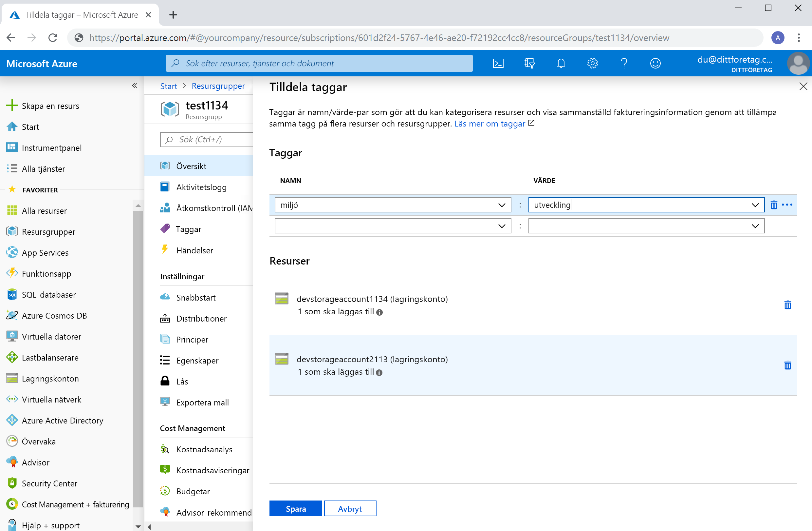This screenshot has height=531, width=812.
Task: Click the Kostnadsanalys icon
Action: 165,450
